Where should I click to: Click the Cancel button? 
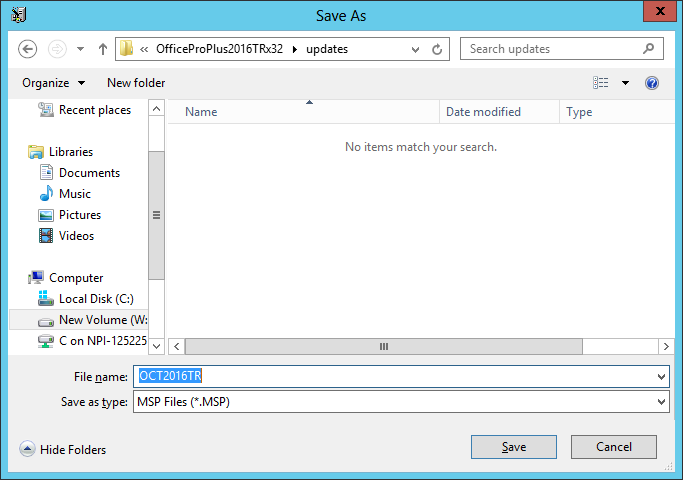coord(614,447)
